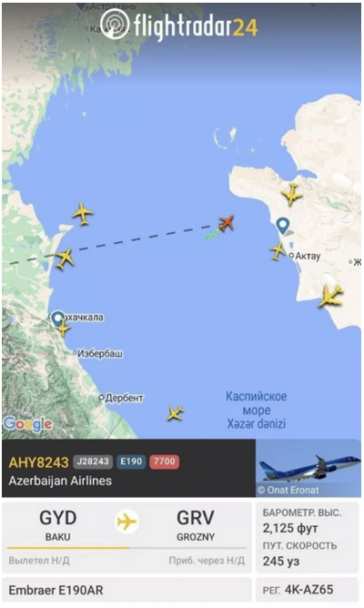Select the topmost yellow plane over western Caspian
Screen dimensions: 364x608
(83, 213)
